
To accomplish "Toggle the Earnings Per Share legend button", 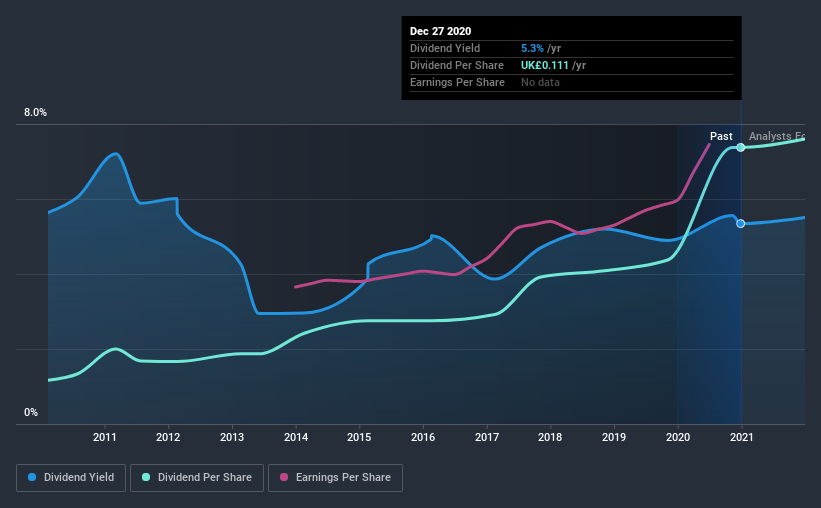I will coord(335,478).
